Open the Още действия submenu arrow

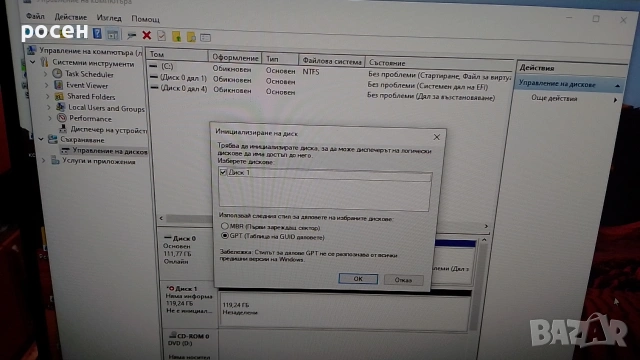(x=615, y=100)
